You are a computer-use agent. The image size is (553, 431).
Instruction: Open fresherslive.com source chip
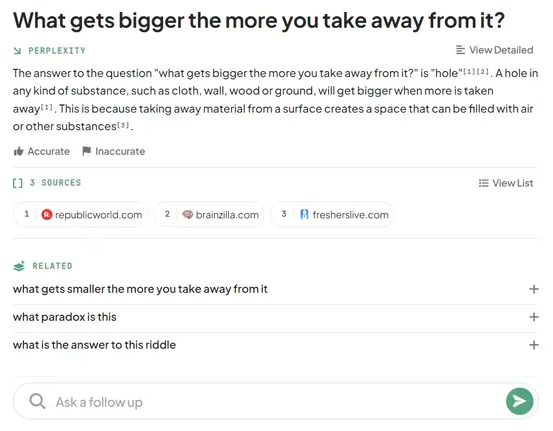point(332,214)
